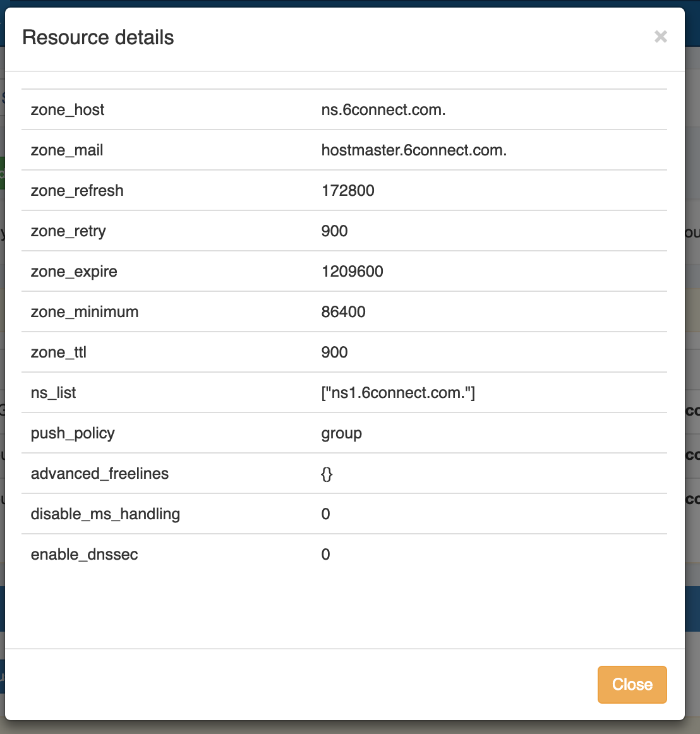Click the 1209600 expire value
The width and height of the screenshot is (700, 734).
click(x=352, y=272)
